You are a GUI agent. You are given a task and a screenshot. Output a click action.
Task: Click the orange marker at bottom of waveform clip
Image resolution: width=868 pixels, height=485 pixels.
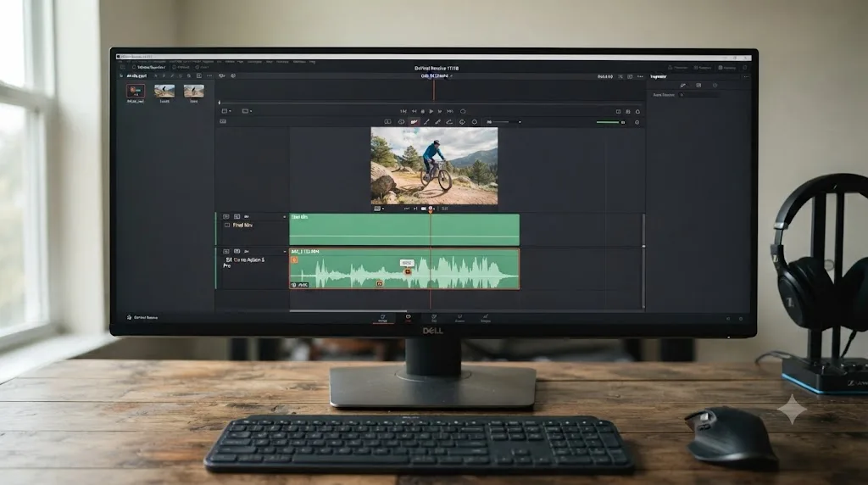(380, 283)
